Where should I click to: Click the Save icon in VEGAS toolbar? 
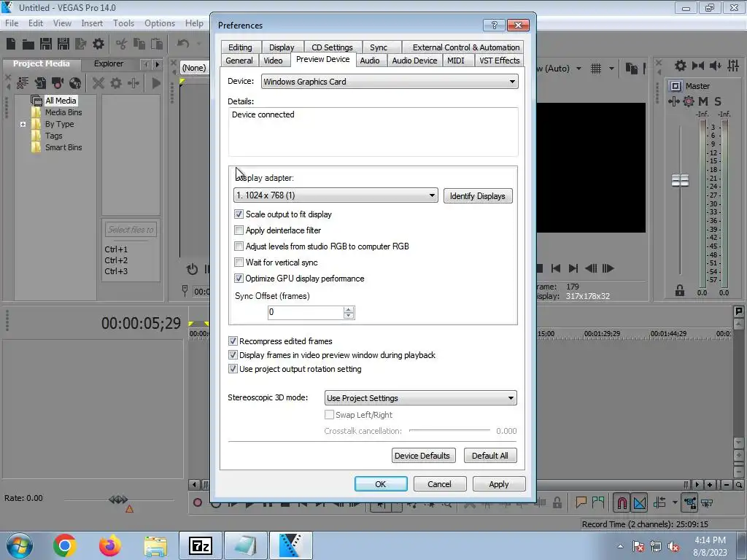[46, 44]
